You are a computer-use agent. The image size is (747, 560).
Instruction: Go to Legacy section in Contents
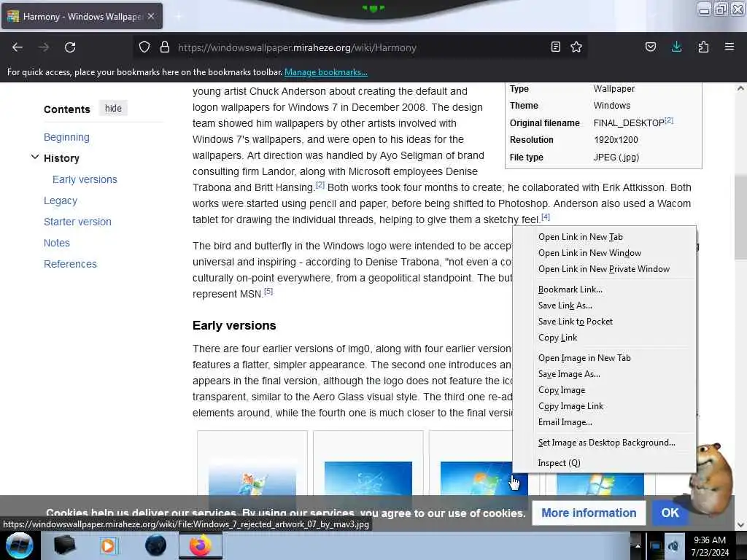pos(61,201)
